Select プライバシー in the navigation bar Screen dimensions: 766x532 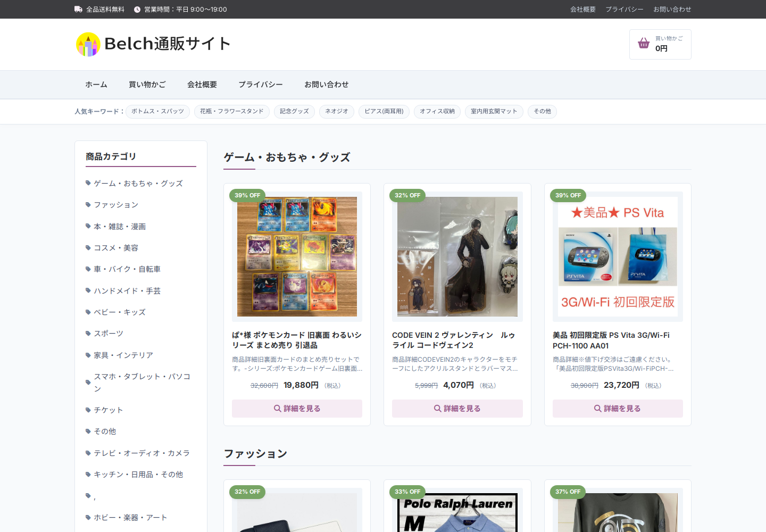click(261, 85)
